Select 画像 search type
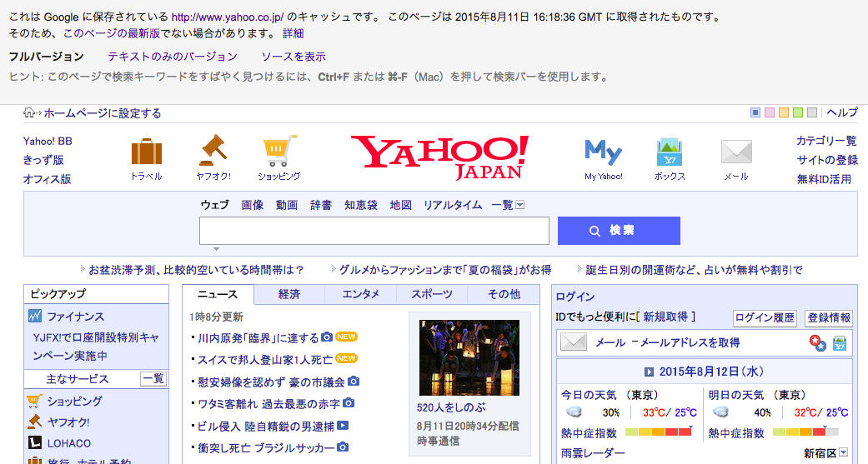Screen dimensions: 868x464 253,205
